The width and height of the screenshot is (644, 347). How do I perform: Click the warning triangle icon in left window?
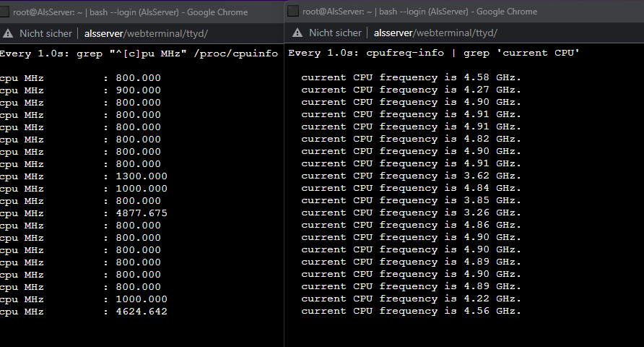click(x=8, y=34)
